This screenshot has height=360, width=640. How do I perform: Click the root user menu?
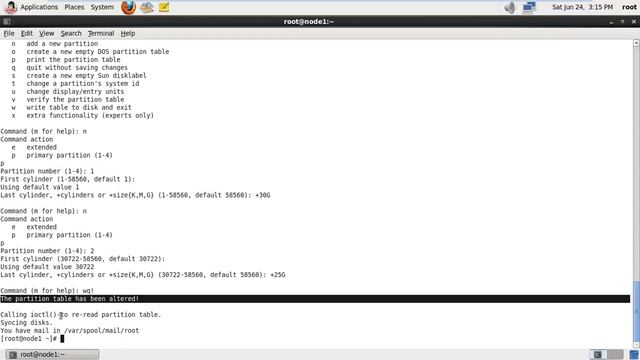click(x=629, y=7)
